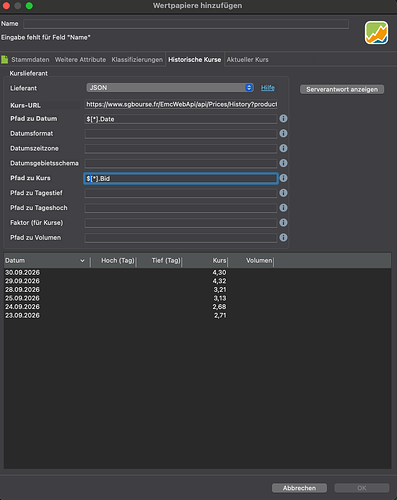The width and height of the screenshot is (397, 500).
Task: Click the Hilfe link
Action: coord(268,88)
